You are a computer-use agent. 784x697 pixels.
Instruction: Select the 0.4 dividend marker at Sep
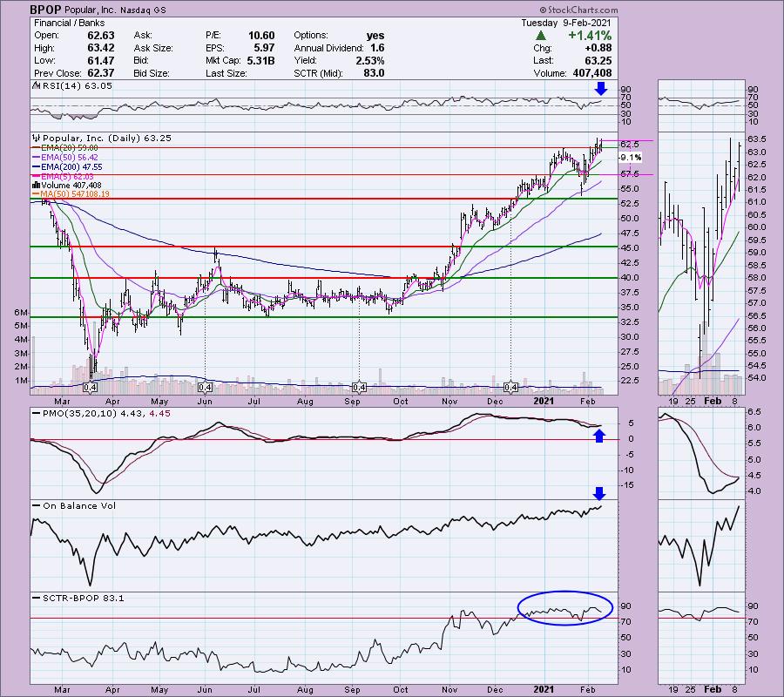[x=360, y=387]
